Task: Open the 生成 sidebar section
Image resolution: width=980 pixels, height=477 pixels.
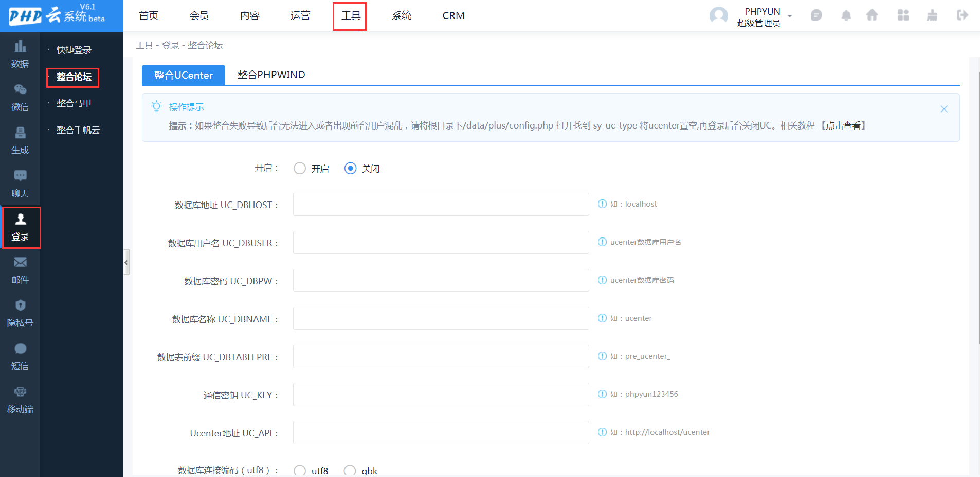Action: [x=20, y=141]
